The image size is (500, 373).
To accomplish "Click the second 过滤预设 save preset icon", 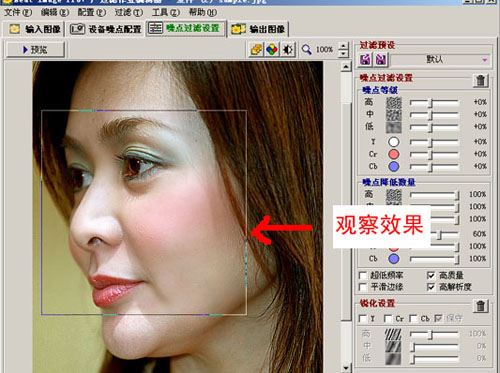I will pyautogui.click(x=380, y=60).
